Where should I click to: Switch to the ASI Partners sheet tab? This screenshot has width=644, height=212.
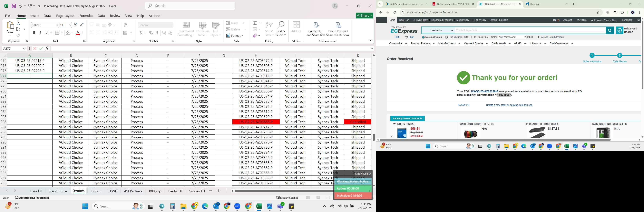[x=133, y=191]
